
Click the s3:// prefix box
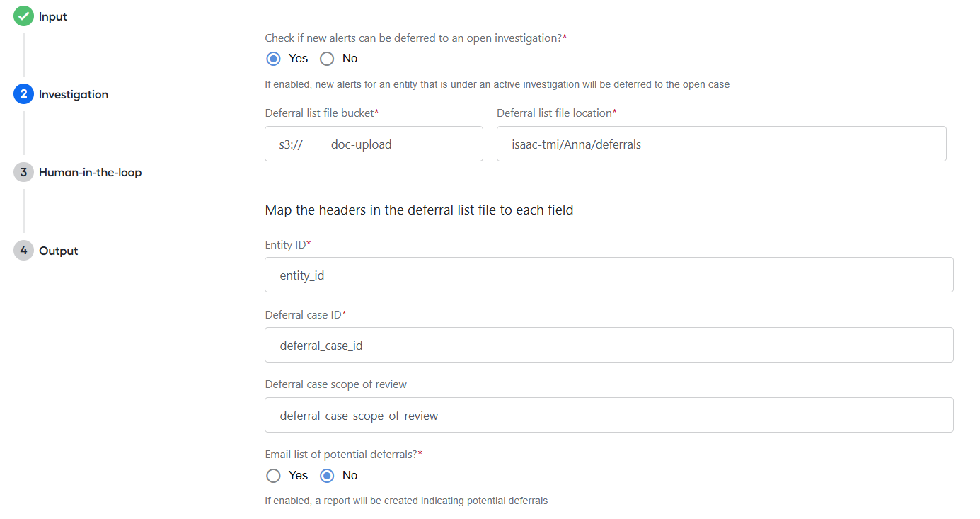pyautogui.click(x=291, y=144)
